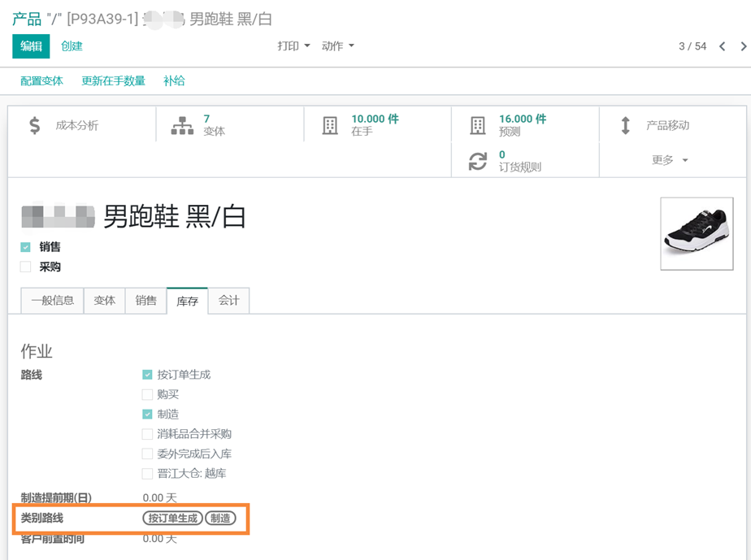Image resolution: width=751 pixels, height=560 pixels.
Task: Click the 3 / 54 pager counter
Action: pyautogui.click(x=692, y=46)
